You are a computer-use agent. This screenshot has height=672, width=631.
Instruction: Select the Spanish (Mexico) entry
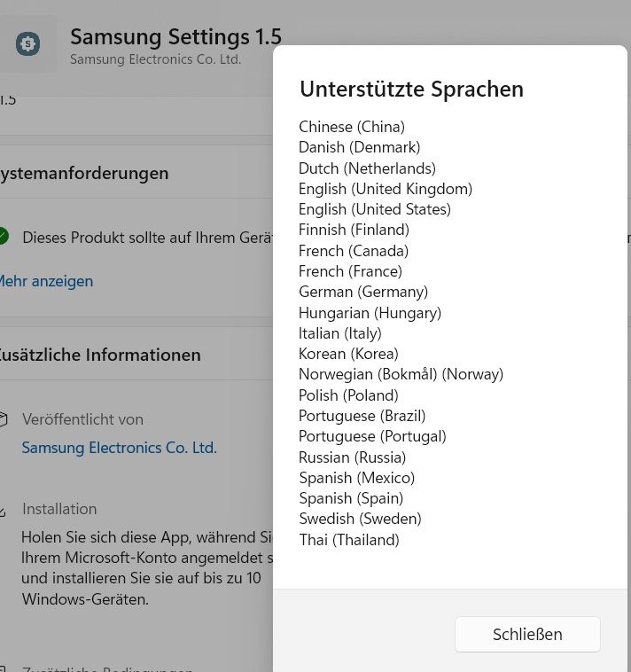tap(356, 478)
